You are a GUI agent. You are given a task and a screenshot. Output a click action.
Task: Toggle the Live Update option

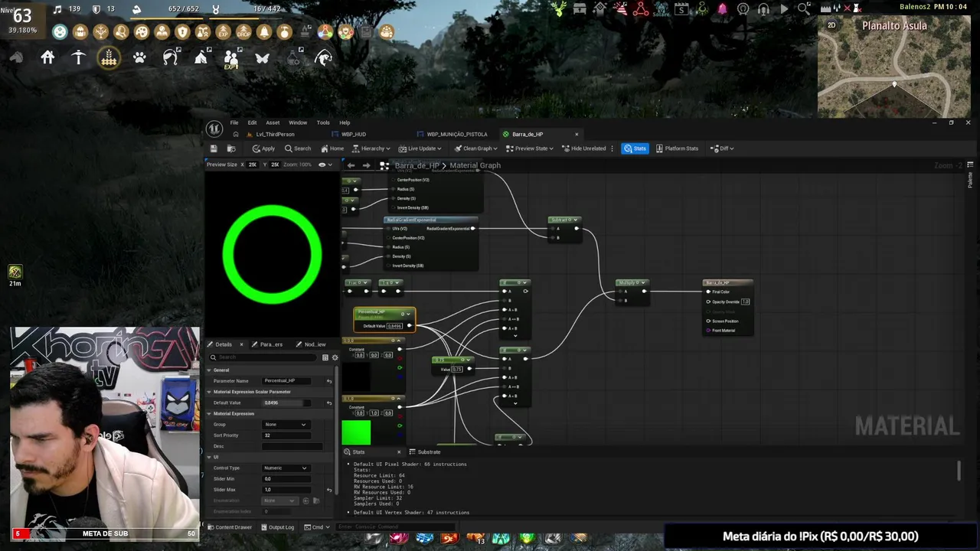(x=420, y=148)
